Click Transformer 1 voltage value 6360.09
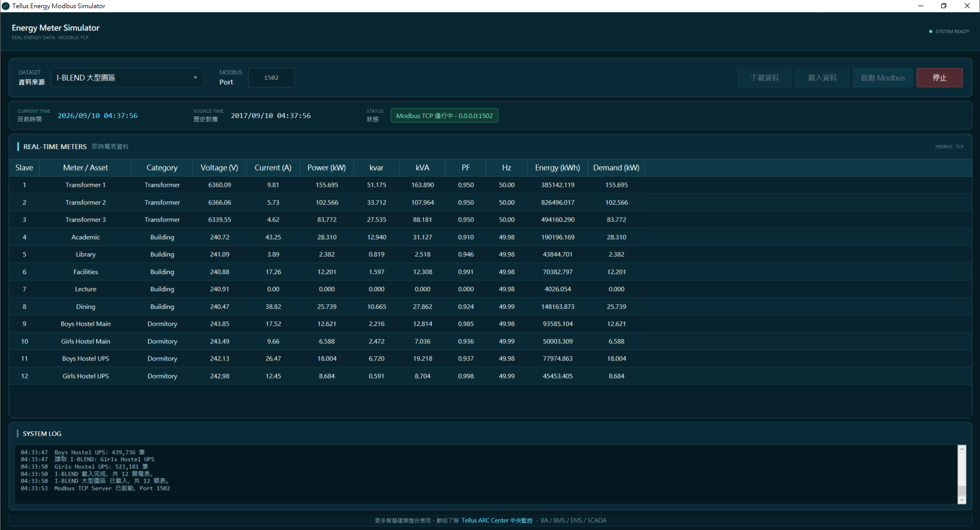This screenshot has height=530, width=980. [219, 185]
